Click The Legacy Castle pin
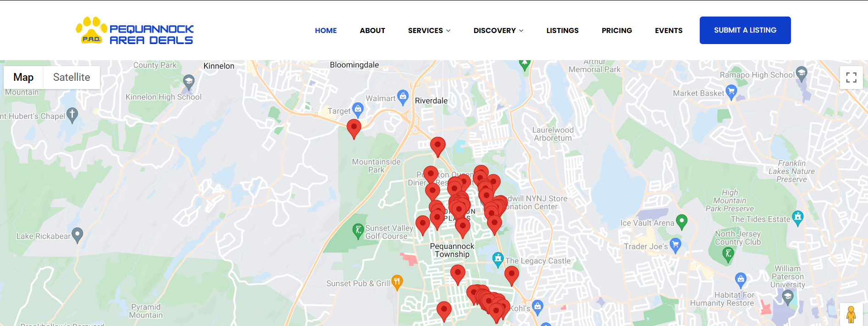The image size is (868, 326). [498, 259]
